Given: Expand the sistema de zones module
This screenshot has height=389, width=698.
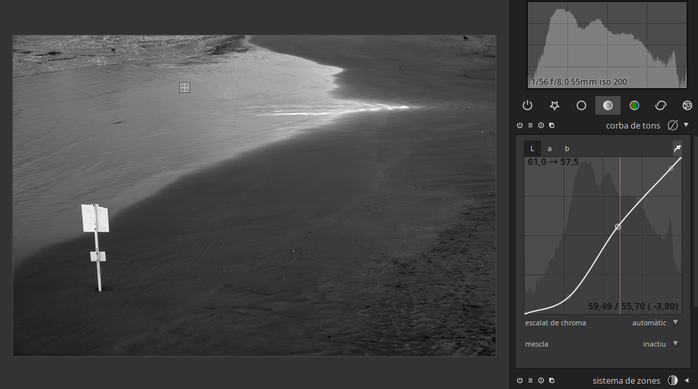Looking at the screenshot, I should [x=686, y=381].
